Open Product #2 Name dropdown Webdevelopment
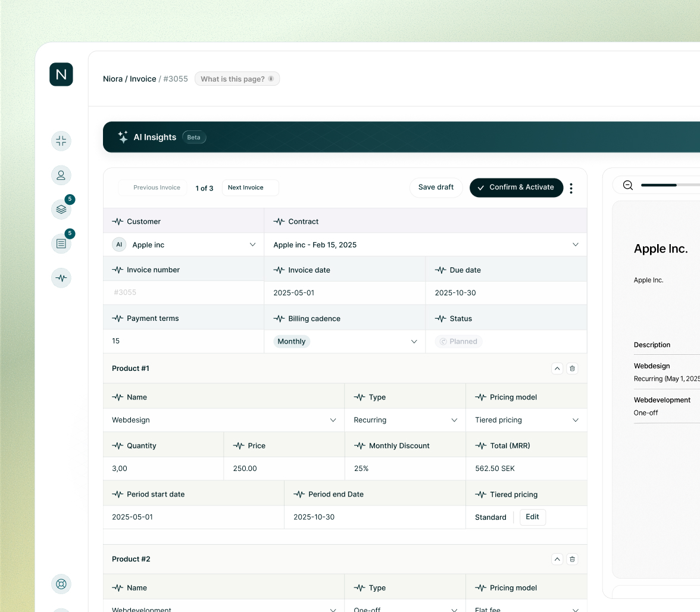The width and height of the screenshot is (700, 612). click(x=224, y=607)
